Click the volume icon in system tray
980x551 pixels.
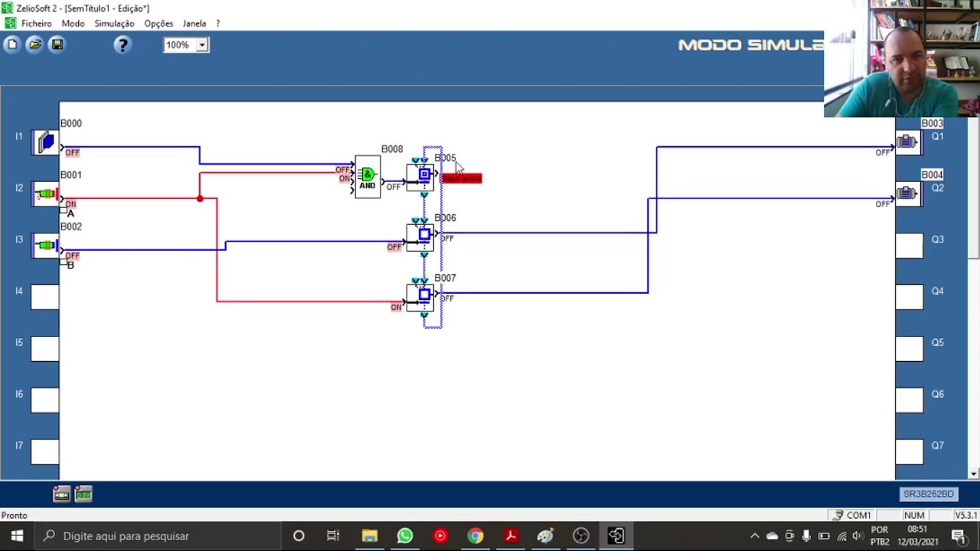coord(857,536)
